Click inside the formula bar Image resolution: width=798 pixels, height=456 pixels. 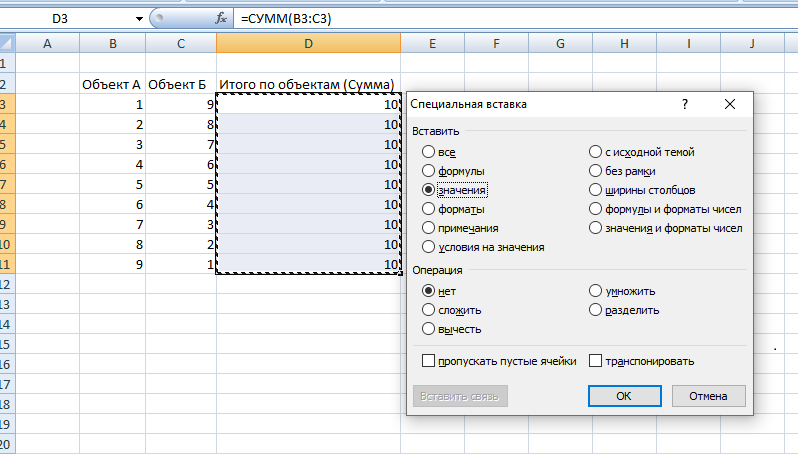(500, 19)
